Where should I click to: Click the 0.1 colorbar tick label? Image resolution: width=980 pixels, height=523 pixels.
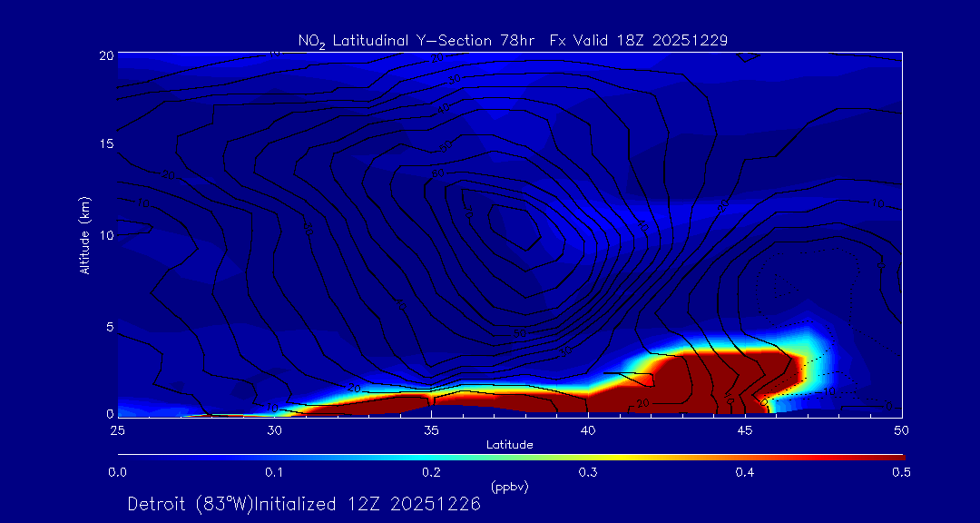pyautogui.click(x=274, y=472)
